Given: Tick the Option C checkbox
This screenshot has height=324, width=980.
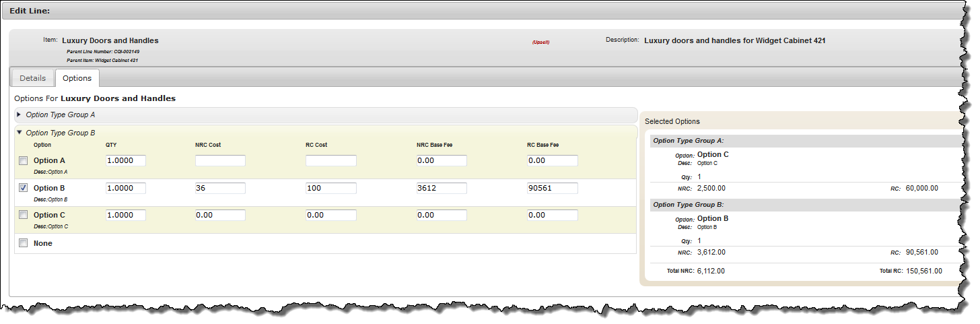Looking at the screenshot, I should (x=24, y=215).
